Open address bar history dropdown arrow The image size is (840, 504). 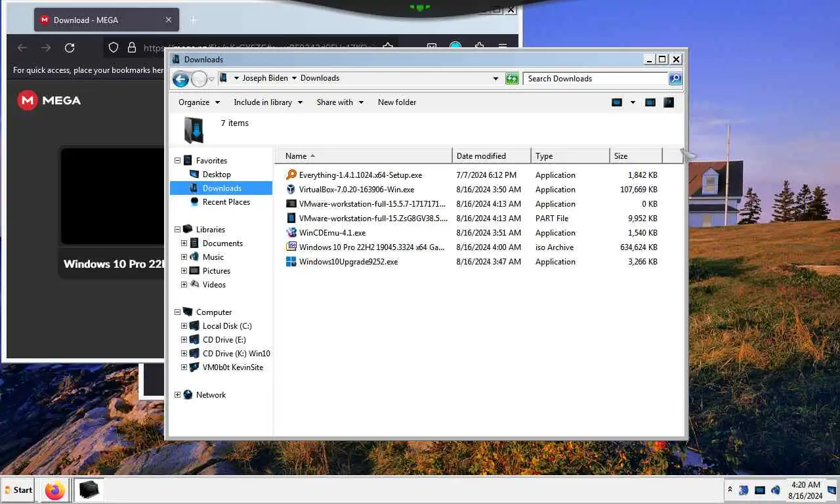(x=495, y=79)
